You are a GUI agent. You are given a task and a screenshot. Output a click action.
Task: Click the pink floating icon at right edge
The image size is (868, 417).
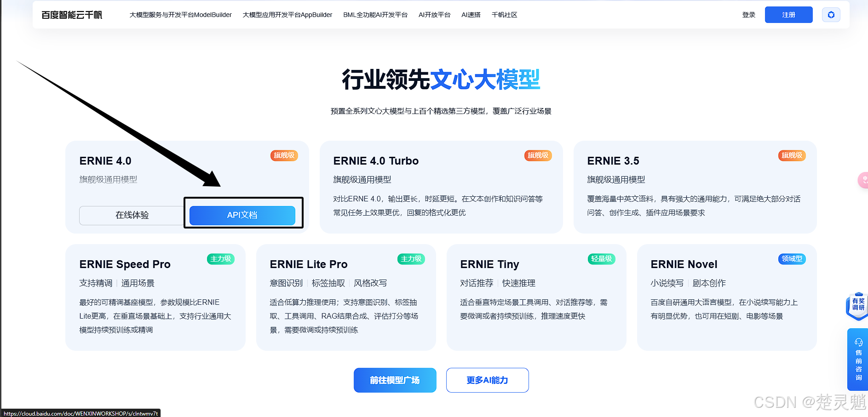tap(863, 180)
